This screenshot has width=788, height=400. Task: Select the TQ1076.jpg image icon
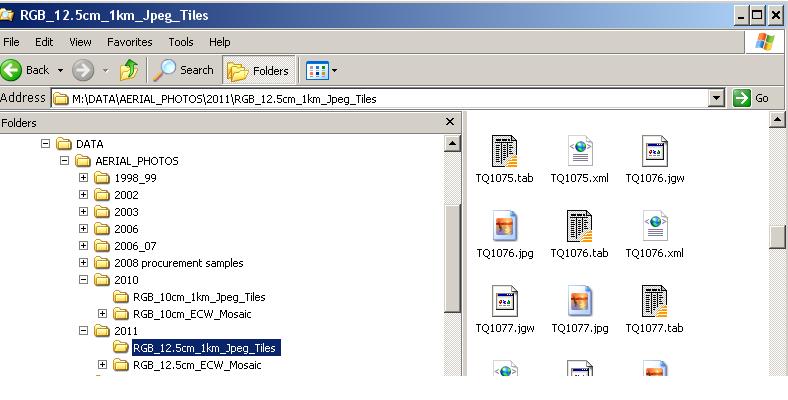(505, 226)
